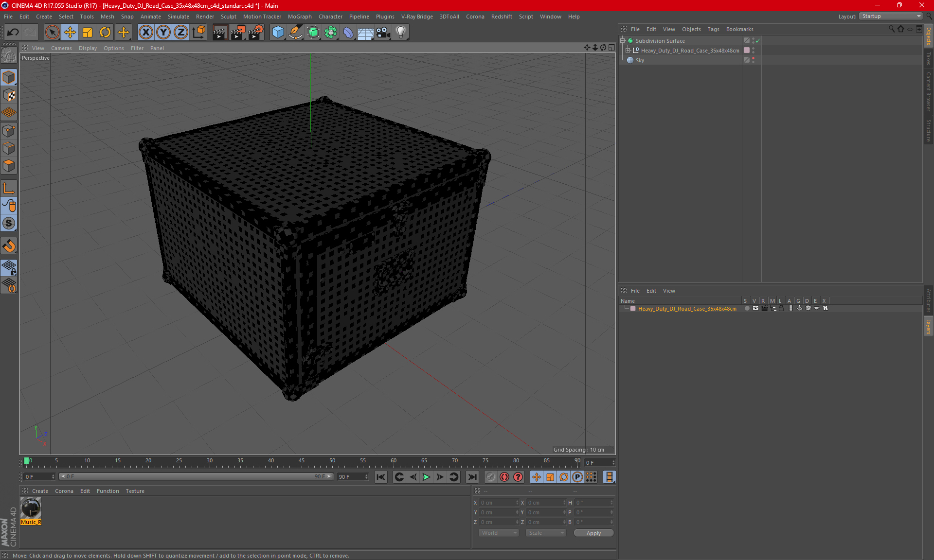Select the Music_R material thumbnail
The height and width of the screenshot is (560, 934).
tap(31, 508)
